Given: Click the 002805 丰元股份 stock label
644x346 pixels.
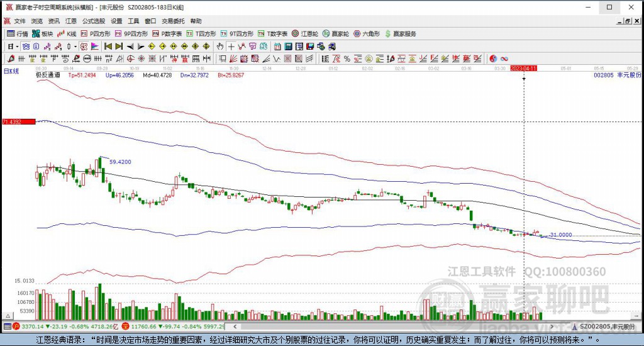Looking at the screenshot, I should coord(618,75).
